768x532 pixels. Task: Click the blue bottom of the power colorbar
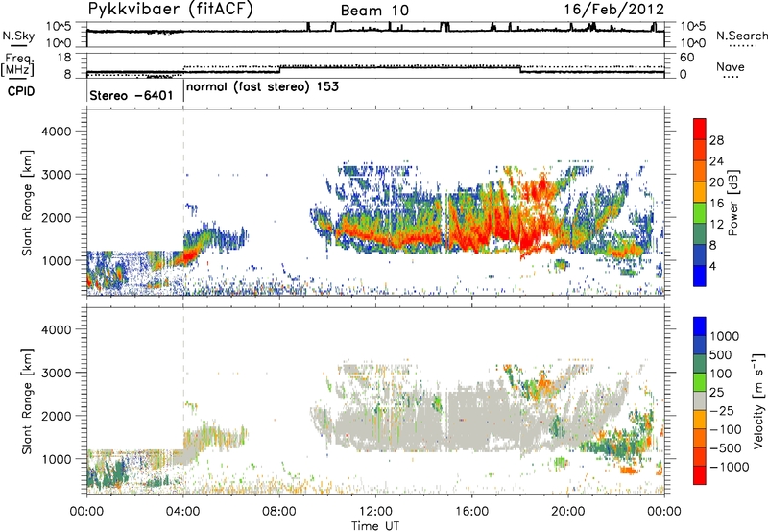[x=700, y=276]
